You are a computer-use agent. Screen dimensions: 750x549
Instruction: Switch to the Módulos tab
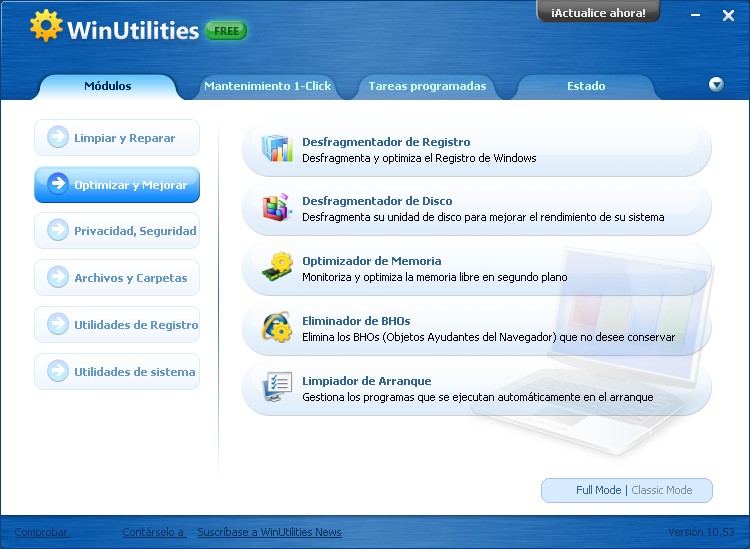[108, 87]
